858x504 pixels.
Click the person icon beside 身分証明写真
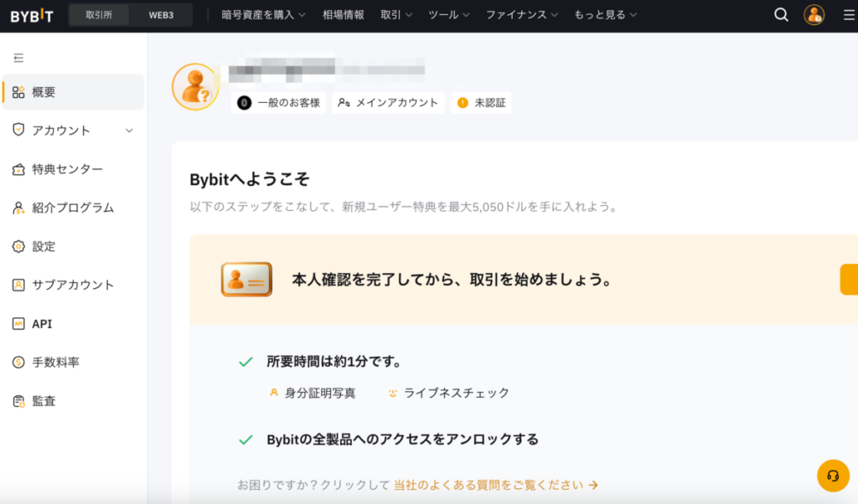point(274,393)
